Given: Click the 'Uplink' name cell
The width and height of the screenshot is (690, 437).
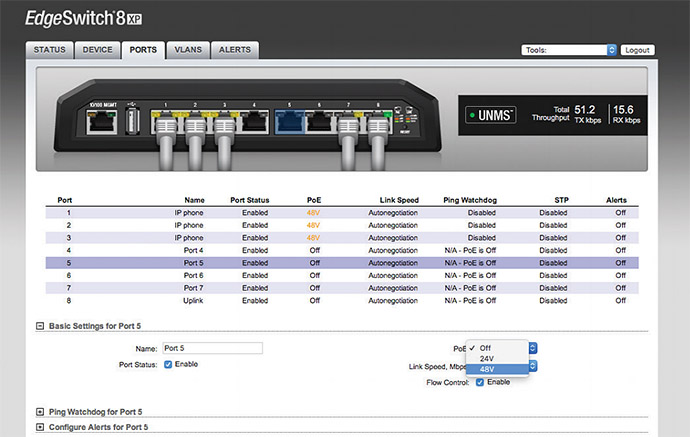Looking at the screenshot, I should pyautogui.click(x=193, y=301).
